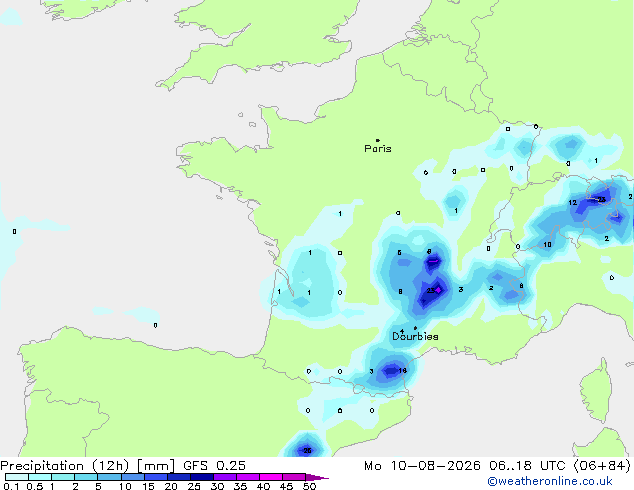Screen dimensions: 634x490
Task: Select the 2–5 mm legend swatch
Action: (x=86, y=477)
